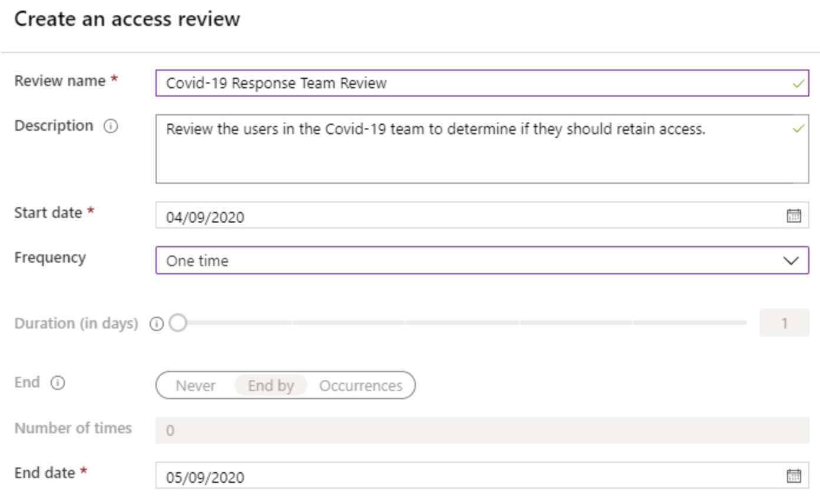The image size is (820, 504).
Task: Select the End by option
Action: click(271, 386)
